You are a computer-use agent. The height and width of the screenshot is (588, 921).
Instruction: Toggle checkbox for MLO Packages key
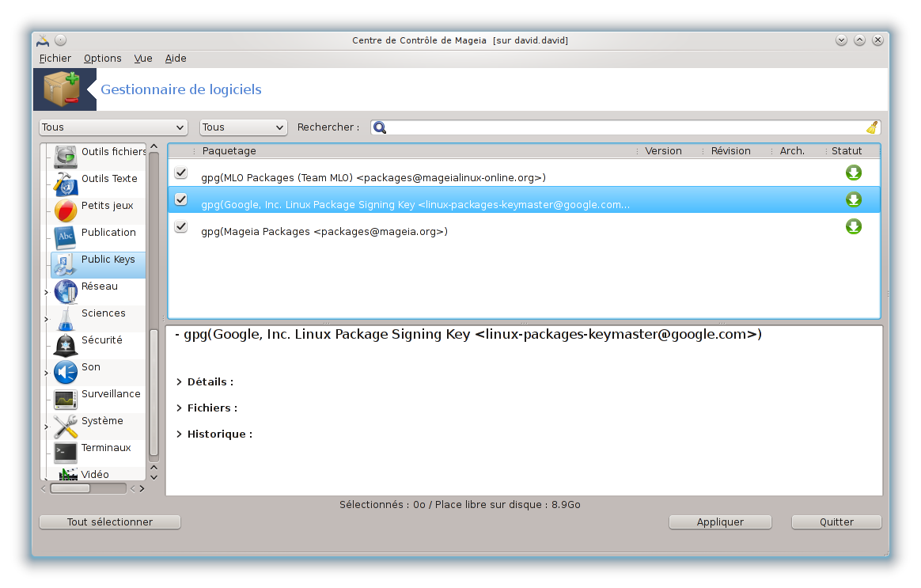click(x=181, y=173)
